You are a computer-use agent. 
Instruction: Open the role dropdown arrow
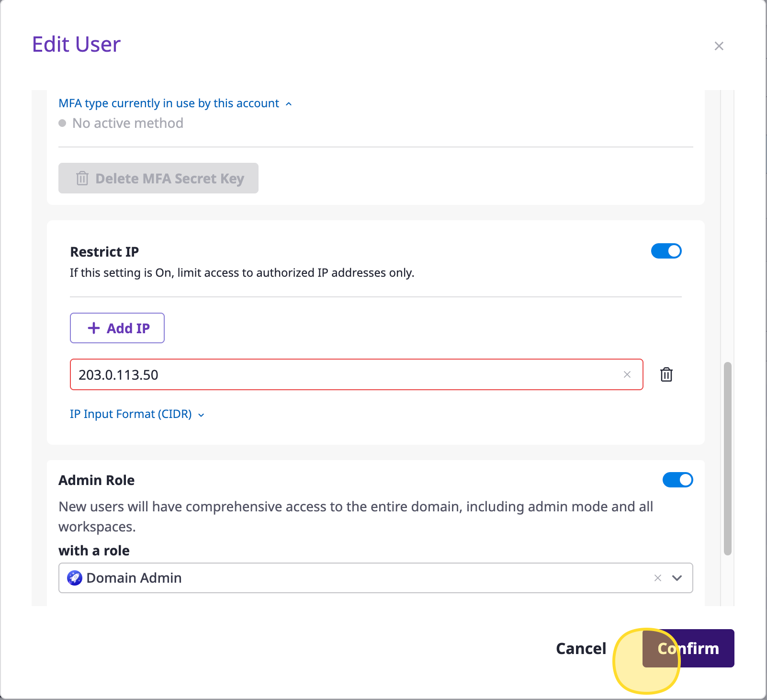pos(677,578)
